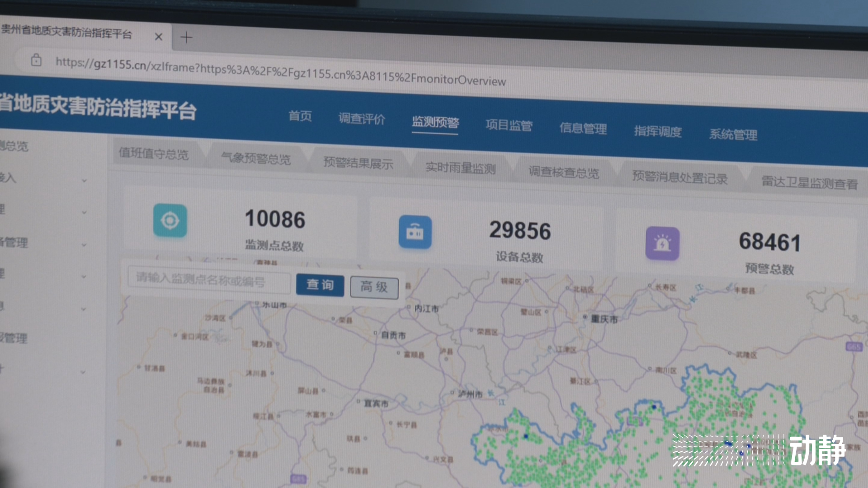868x488 pixels.
Task: Click the teal monitoring points target icon
Action: 170,221
